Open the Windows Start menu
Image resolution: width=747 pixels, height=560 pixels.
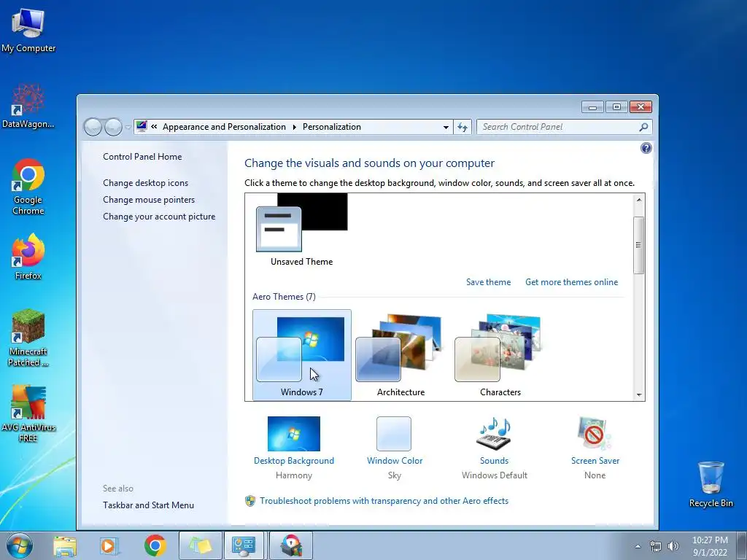[x=19, y=545]
